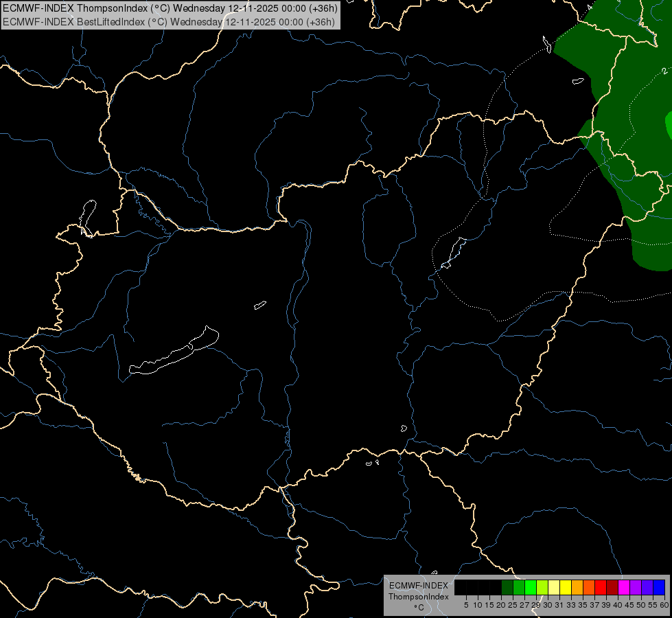
Task: Pick the blue 55–60 legend swatch
Action: pyautogui.click(x=659, y=587)
